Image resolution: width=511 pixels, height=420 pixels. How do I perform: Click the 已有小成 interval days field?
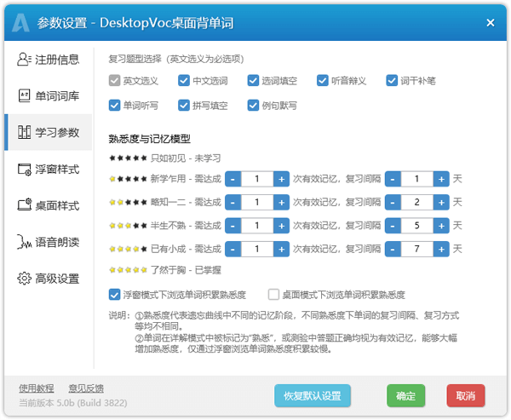pos(417,249)
